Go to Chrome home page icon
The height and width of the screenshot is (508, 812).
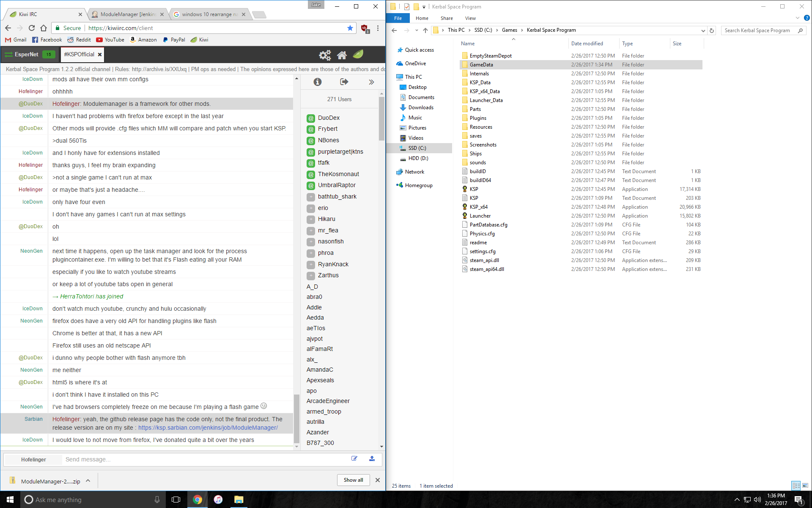click(44, 28)
